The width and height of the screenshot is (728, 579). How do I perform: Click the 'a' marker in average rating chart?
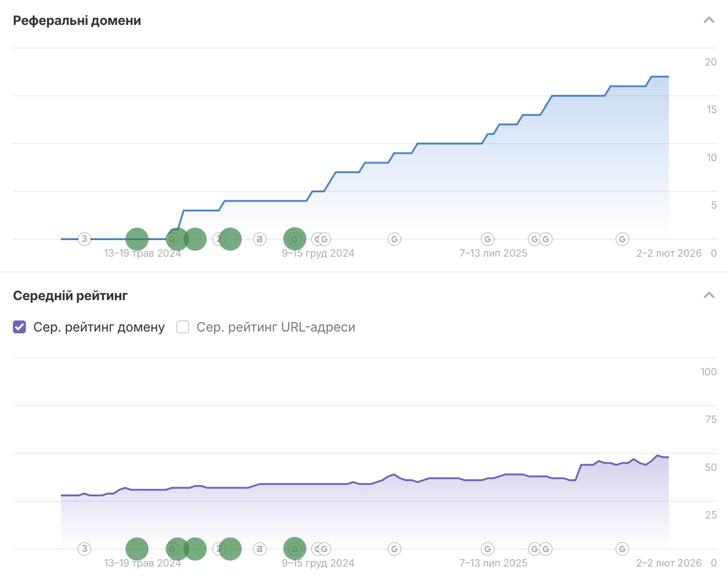[260, 549]
